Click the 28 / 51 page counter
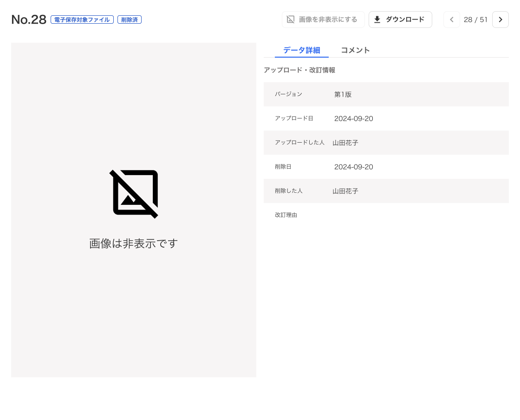Image resolution: width=520 pixels, height=420 pixels. tap(475, 20)
